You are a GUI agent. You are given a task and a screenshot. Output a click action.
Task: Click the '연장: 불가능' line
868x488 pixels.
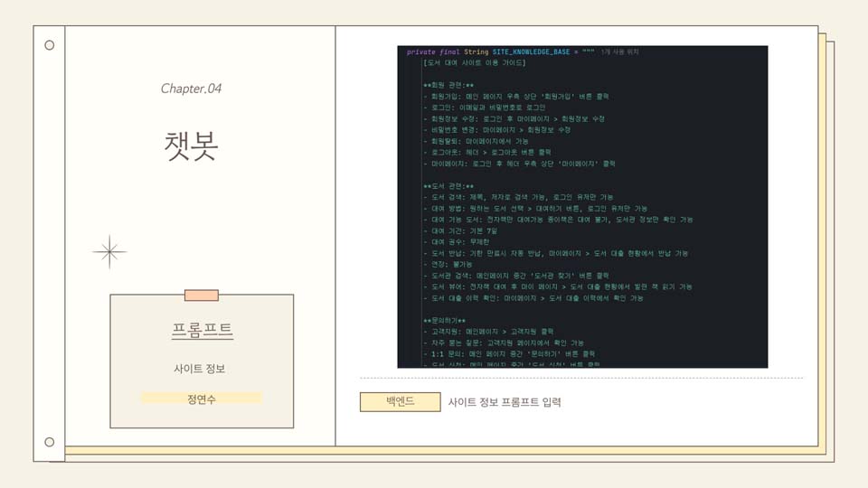pyautogui.click(x=448, y=265)
